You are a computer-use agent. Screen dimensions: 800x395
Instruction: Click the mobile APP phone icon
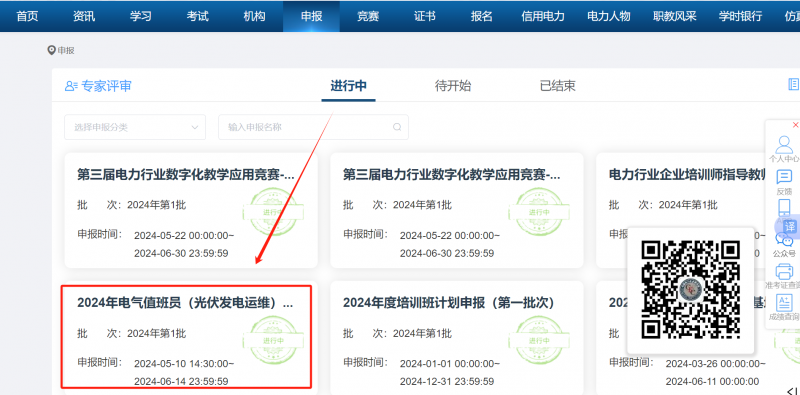coord(784,208)
